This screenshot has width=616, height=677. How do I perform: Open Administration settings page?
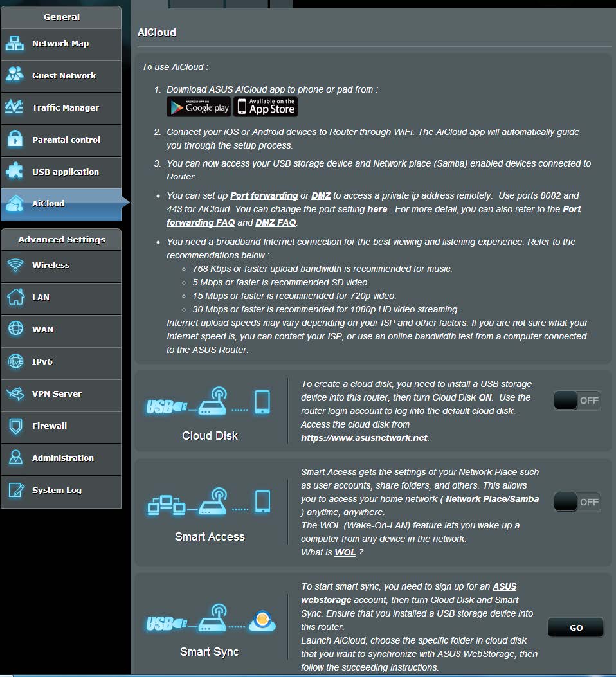tap(61, 458)
